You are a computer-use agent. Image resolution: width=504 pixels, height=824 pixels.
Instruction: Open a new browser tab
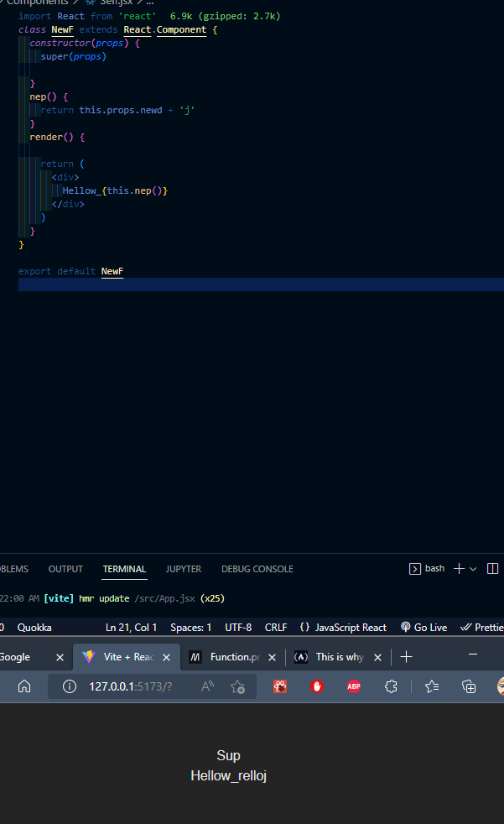[406, 657]
